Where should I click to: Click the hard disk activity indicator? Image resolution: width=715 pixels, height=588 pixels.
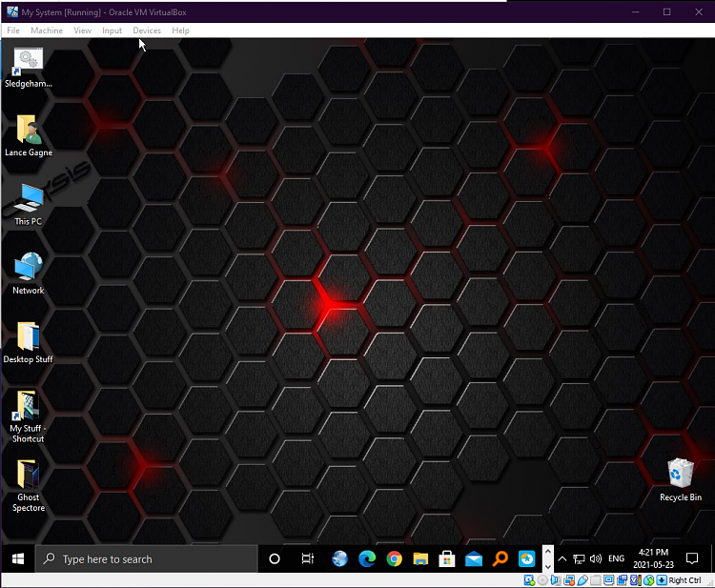click(529, 580)
